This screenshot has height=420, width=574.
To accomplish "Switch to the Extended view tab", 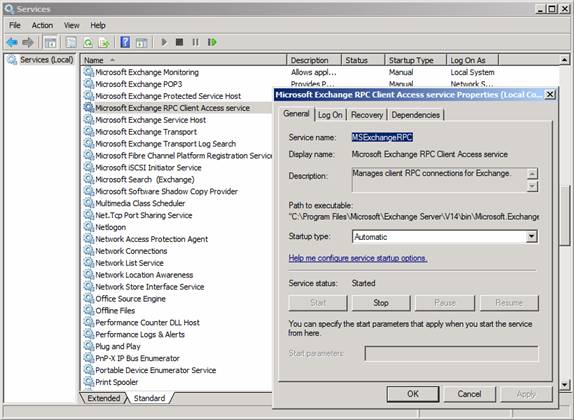I will [104, 398].
